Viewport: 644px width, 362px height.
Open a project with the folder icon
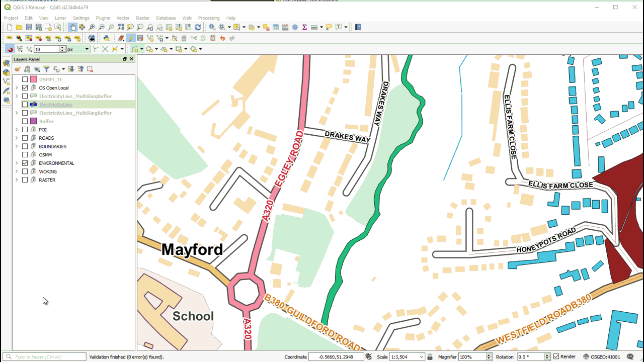[19, 27]
